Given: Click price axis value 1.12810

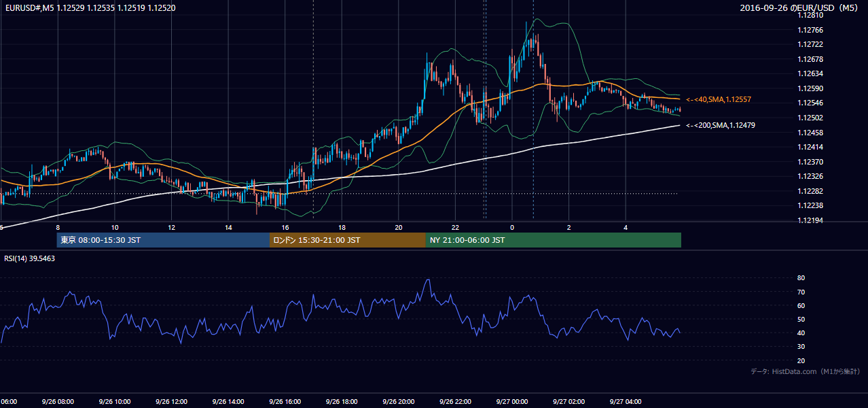Looking at the screenshot, I should click(812, 15).
